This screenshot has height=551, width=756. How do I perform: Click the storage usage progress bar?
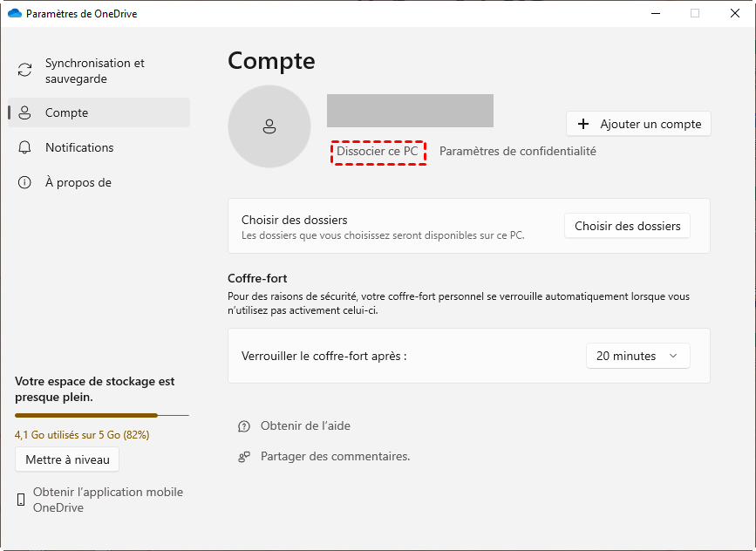[102, 415]
